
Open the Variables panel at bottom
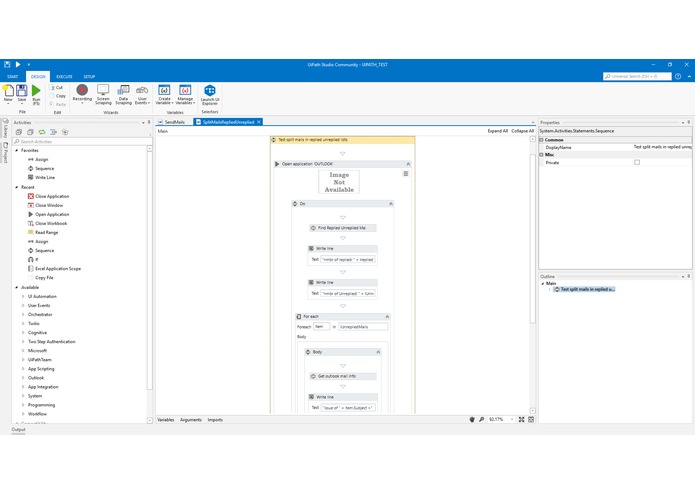pos(166,420)
